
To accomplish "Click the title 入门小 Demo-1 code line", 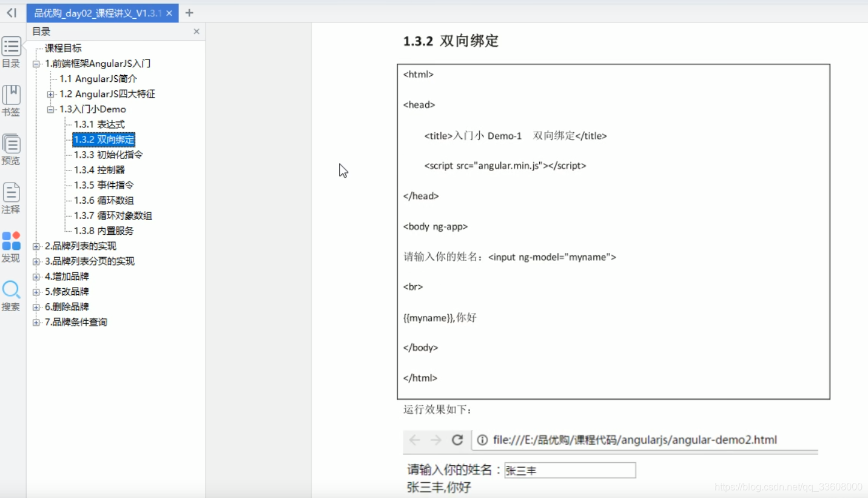I will point(516,136).
